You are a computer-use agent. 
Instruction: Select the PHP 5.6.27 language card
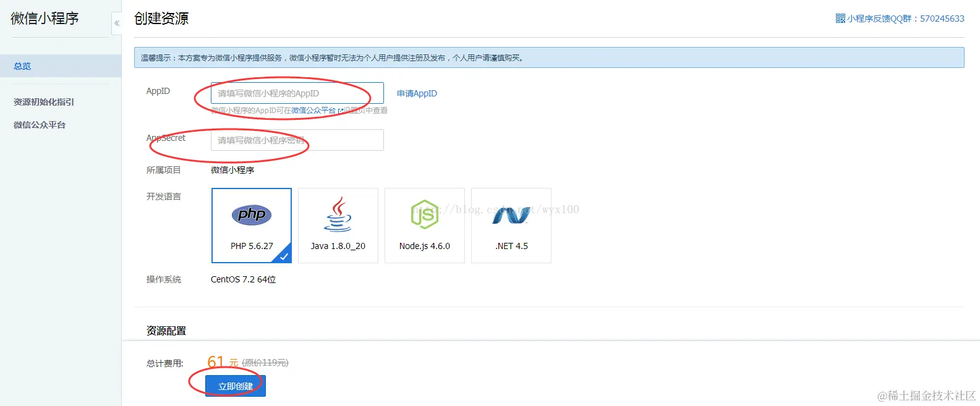click(x=252, y=226)
